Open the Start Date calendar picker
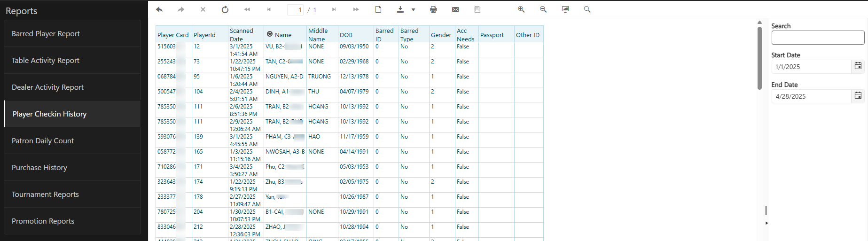 858,66
